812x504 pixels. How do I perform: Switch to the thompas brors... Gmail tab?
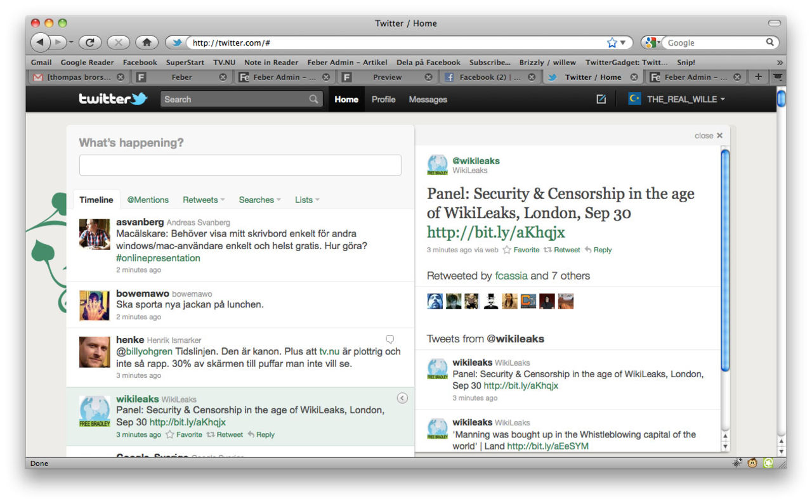point(79,77)
